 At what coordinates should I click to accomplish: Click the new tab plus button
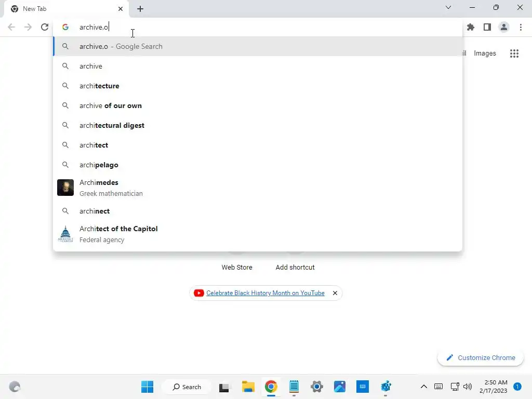coord(140,9)
